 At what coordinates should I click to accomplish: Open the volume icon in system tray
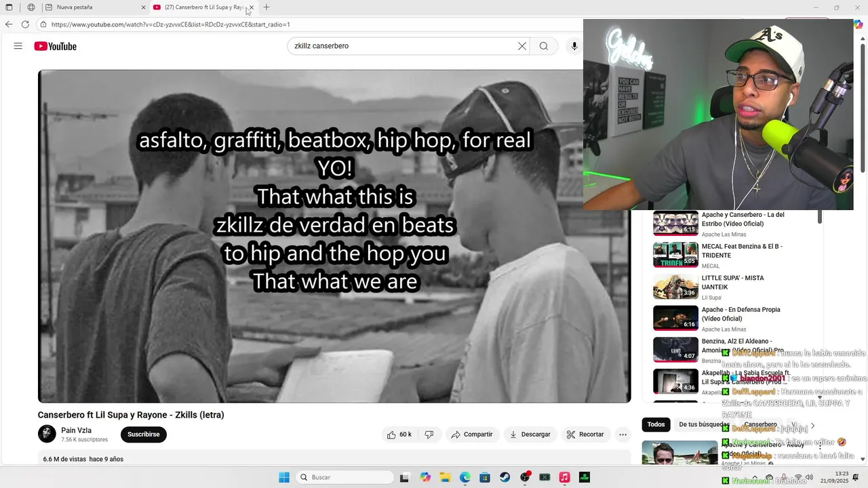point(809,477)
